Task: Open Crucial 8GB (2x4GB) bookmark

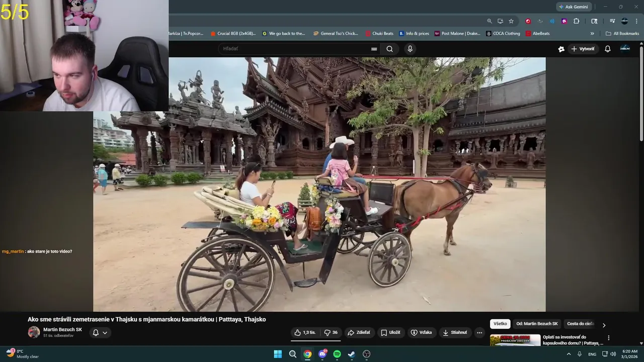Action: (x=233, y=34)
